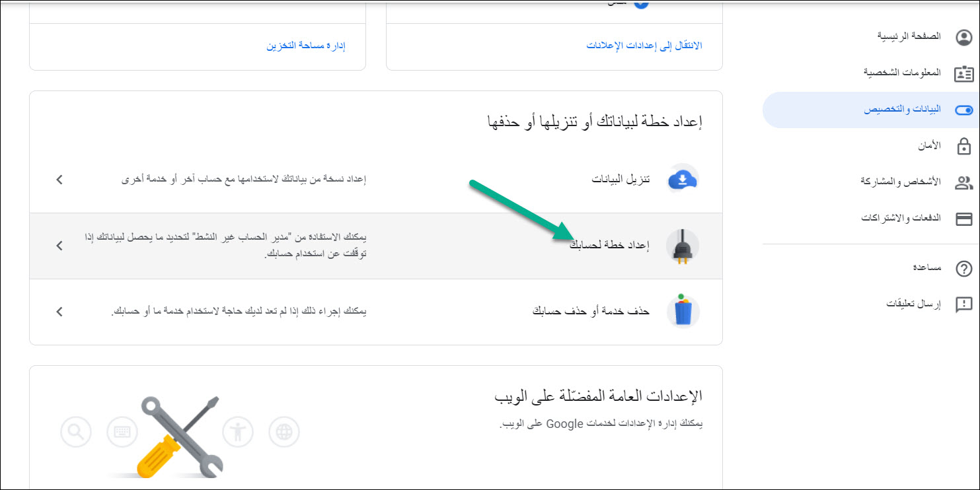
Task: Click the People and sharing icon
Action: (964, 183)
